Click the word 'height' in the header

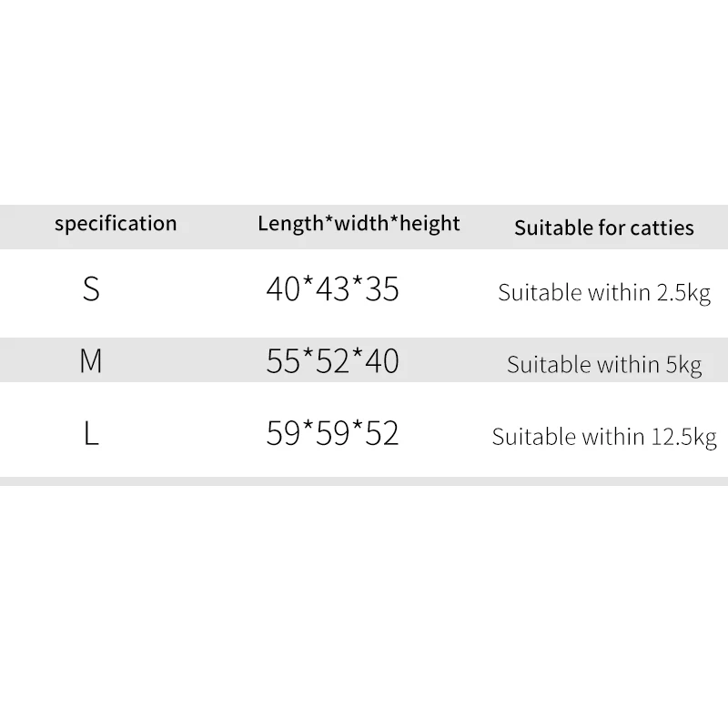428,224
